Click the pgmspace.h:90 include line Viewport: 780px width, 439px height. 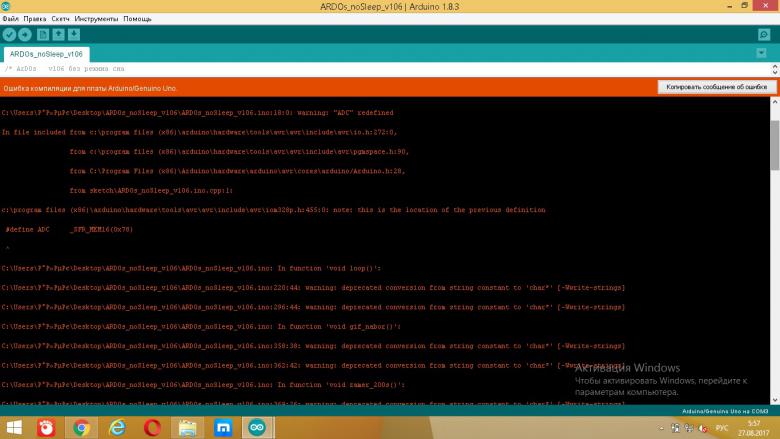tap(239, 152)
